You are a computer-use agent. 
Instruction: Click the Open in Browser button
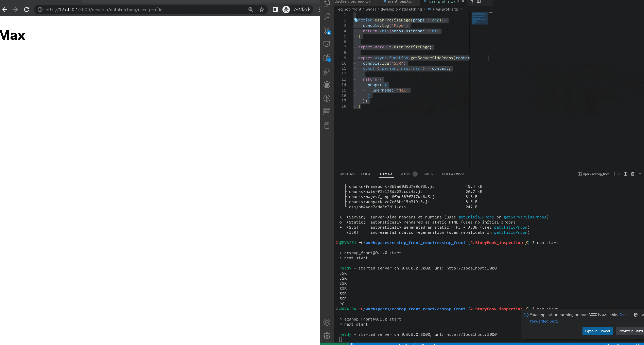[x=597, y=331]
